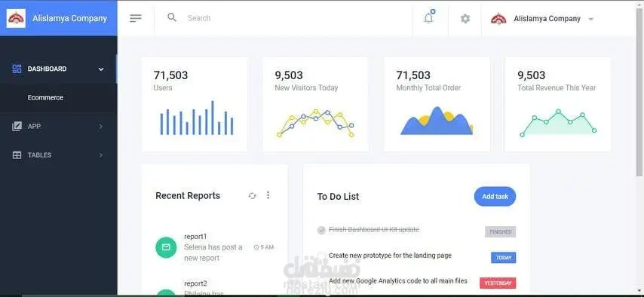This screenshot has height=297, width=644.
Task: Click the Total Revenue This Year chart
Action: tap(558, 123)
